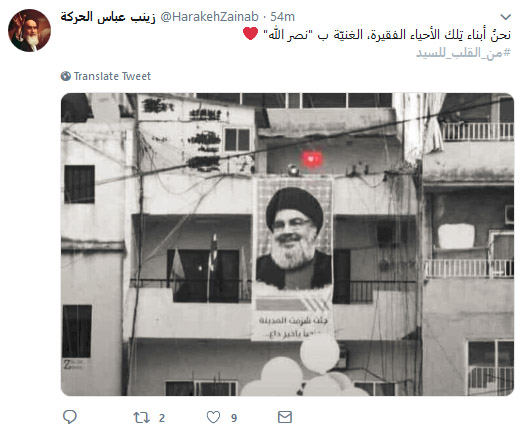Image resolution: width=522 pixels, height=427 pixels.
Task: Share via direct message envelope icon
Action: [x=285, y=417]
